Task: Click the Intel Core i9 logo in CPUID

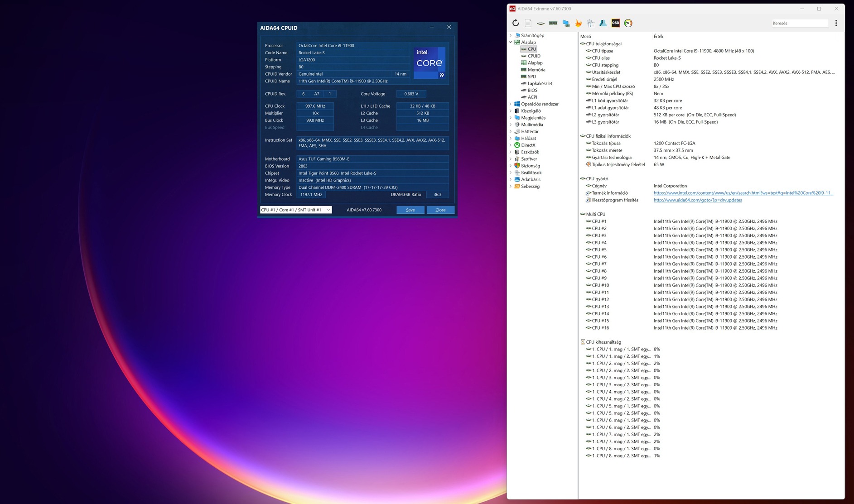Action: 429,62
